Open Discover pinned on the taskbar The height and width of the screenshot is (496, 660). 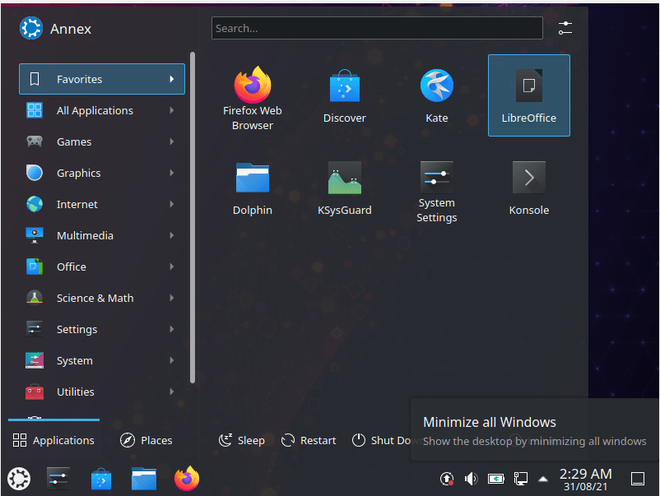click(x=101, y=479)
